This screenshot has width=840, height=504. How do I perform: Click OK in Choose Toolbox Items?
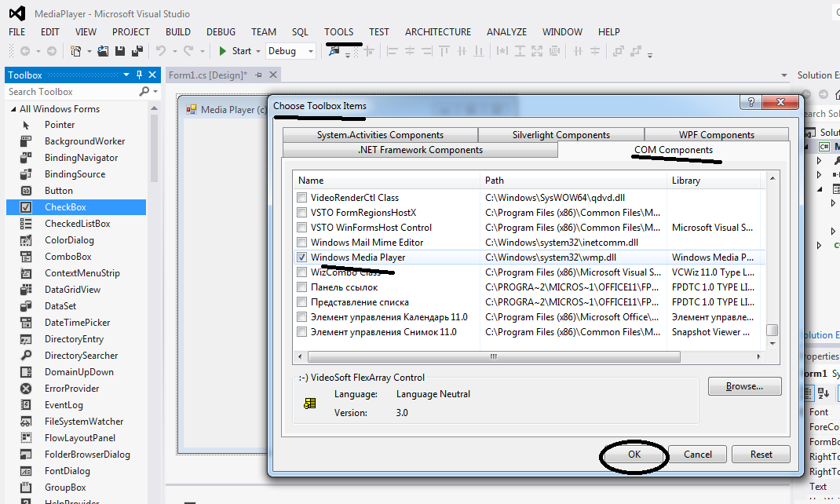click(634, 455)
